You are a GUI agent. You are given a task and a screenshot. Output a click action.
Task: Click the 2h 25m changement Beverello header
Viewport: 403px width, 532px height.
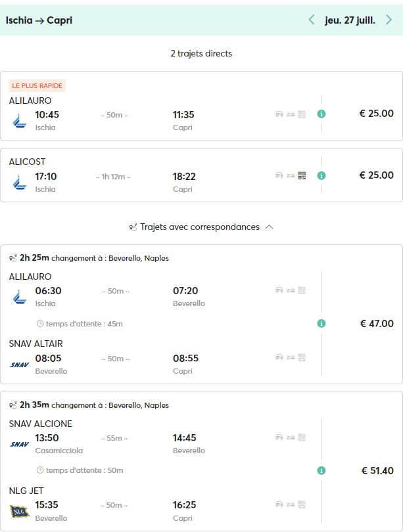pyautogui.click(x=89, y=258)
